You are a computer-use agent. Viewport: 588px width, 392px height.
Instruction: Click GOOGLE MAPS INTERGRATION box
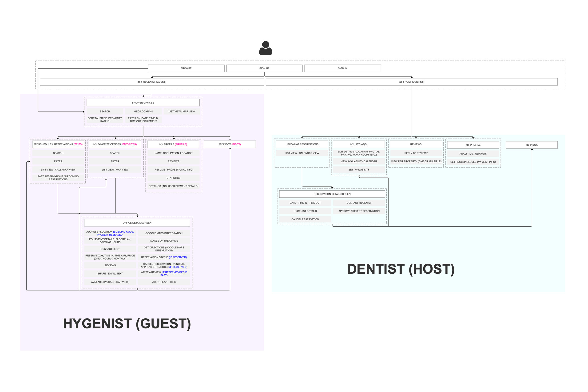coord(164,233)
